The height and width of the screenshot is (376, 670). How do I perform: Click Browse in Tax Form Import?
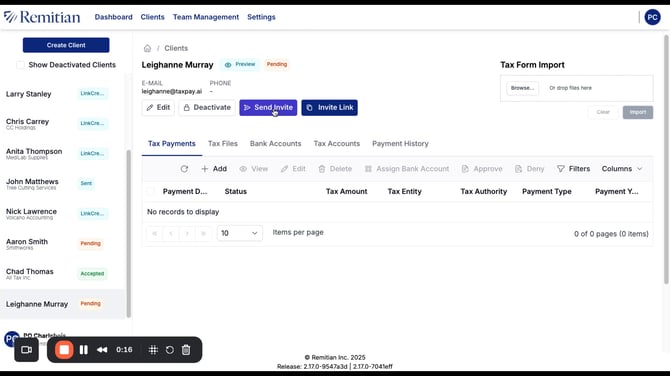coord(523,88)
